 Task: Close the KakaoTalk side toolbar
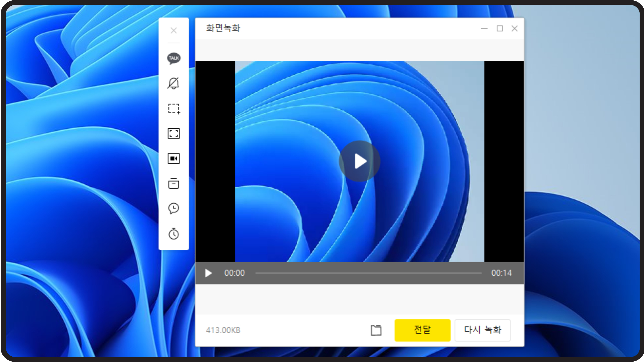point(173,31)
